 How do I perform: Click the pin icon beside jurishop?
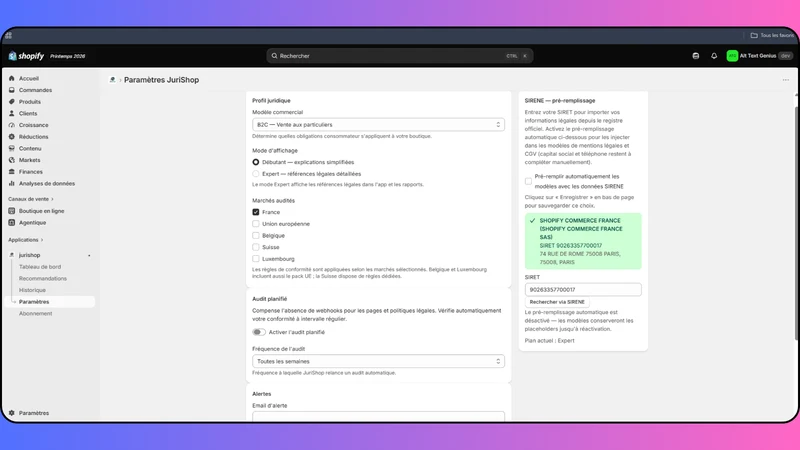pyautogui.click(x=89, y=256)
